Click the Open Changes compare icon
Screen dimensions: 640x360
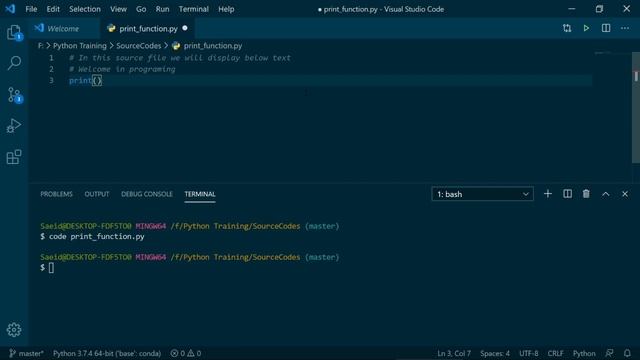point(567,28)
